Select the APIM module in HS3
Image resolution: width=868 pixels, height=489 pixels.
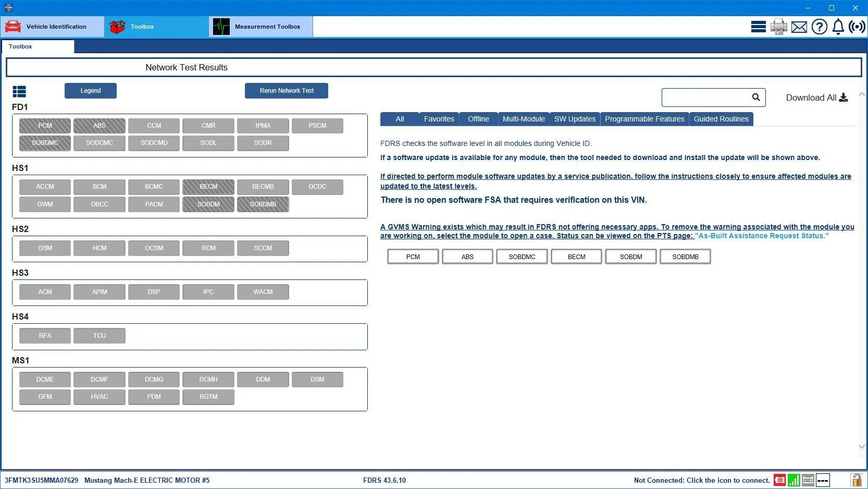tap(100, 292)
